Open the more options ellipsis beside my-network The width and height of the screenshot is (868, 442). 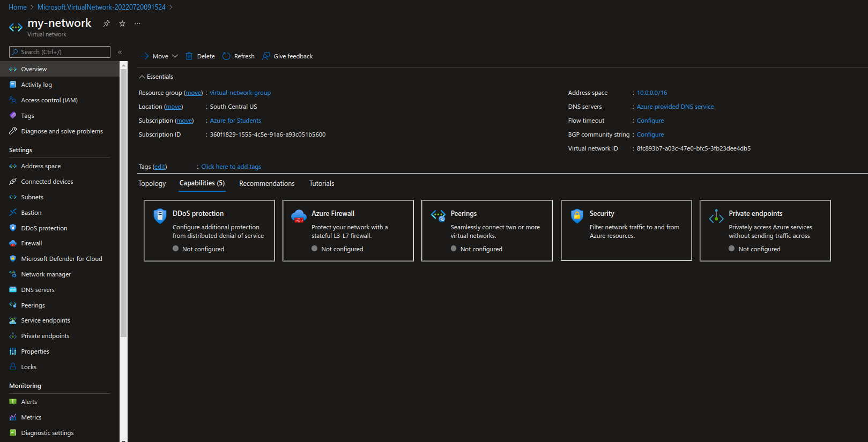(x=138, y=24)
